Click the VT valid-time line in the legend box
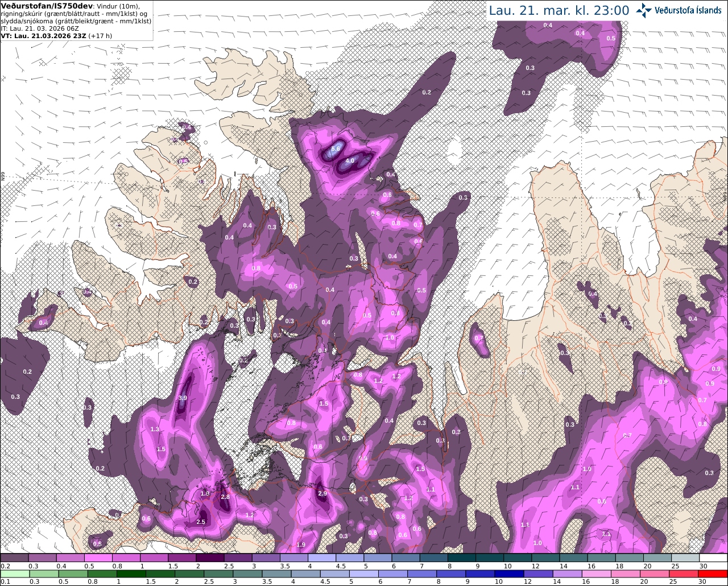Screen dimensions: 728x586 [x=56, y=35]
